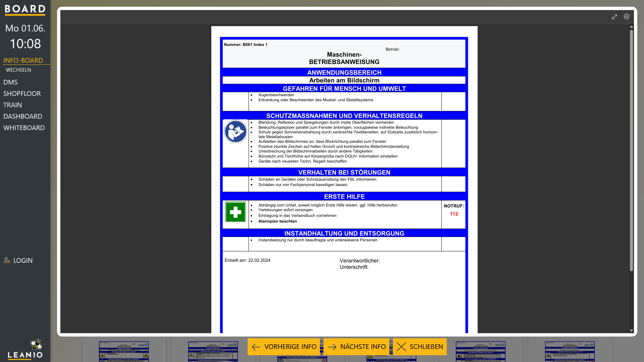Screen dimensions: 644x362
Task: Click the red emergency number '112'
Action: tap(454, 214)
